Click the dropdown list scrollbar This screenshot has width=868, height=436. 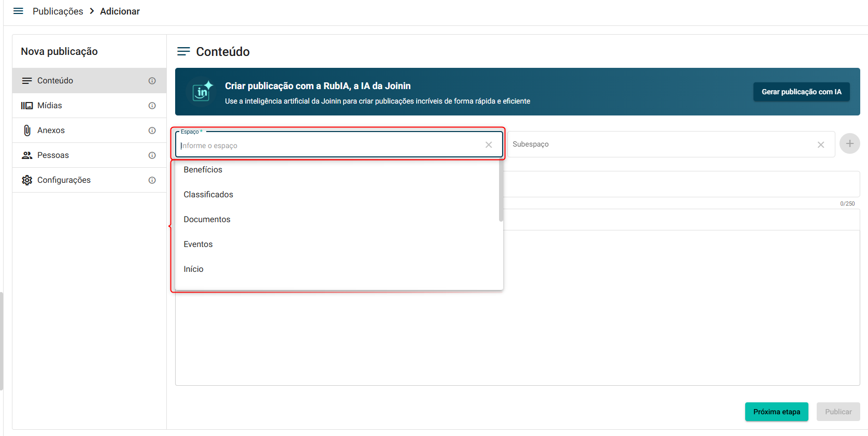[501, 191]
